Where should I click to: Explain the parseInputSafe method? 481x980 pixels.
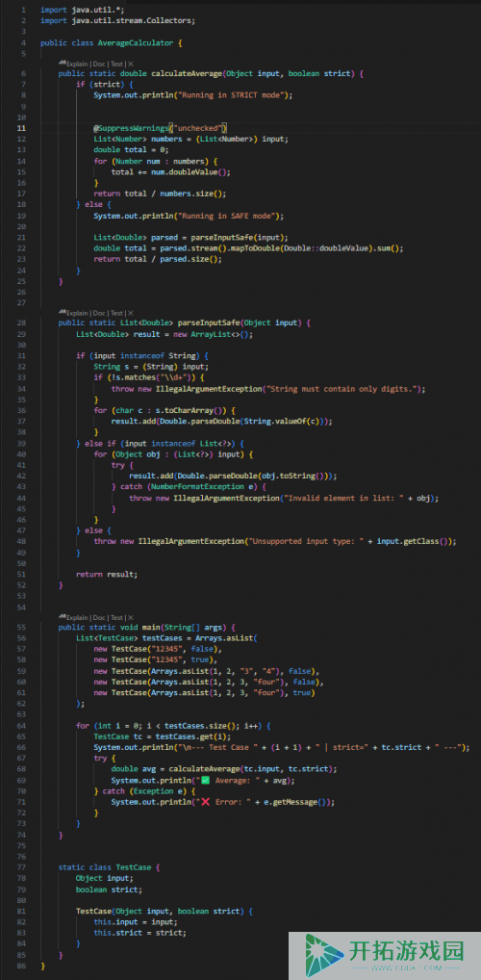point(78,313)
